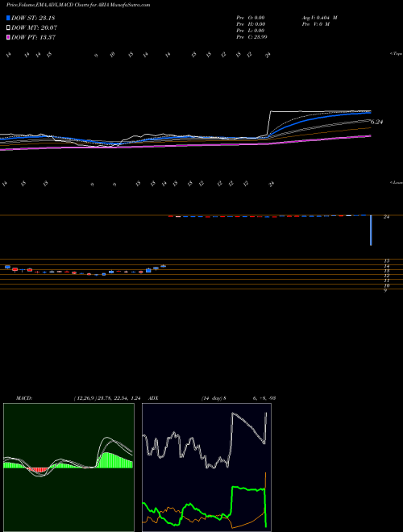Select the 'DOW MT: 20.07' legend text
Screen dimensions: 403x532
pos(34,28)
